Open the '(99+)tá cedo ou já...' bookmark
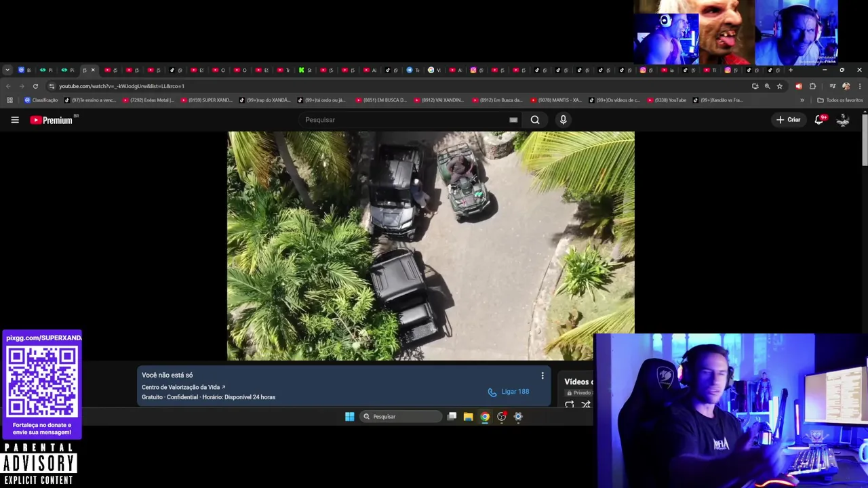This screenshot has height=488, width=868. pos(323,100)
